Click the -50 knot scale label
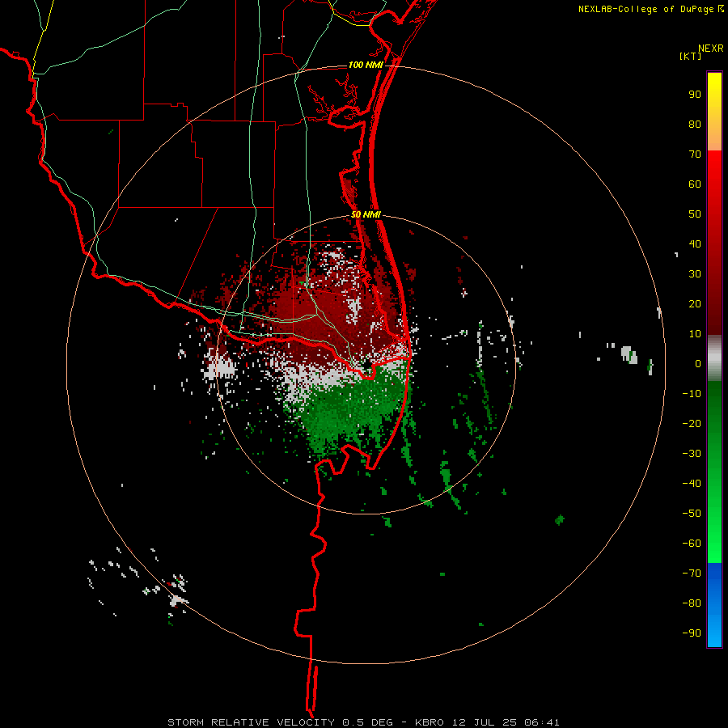 [692, 514]
